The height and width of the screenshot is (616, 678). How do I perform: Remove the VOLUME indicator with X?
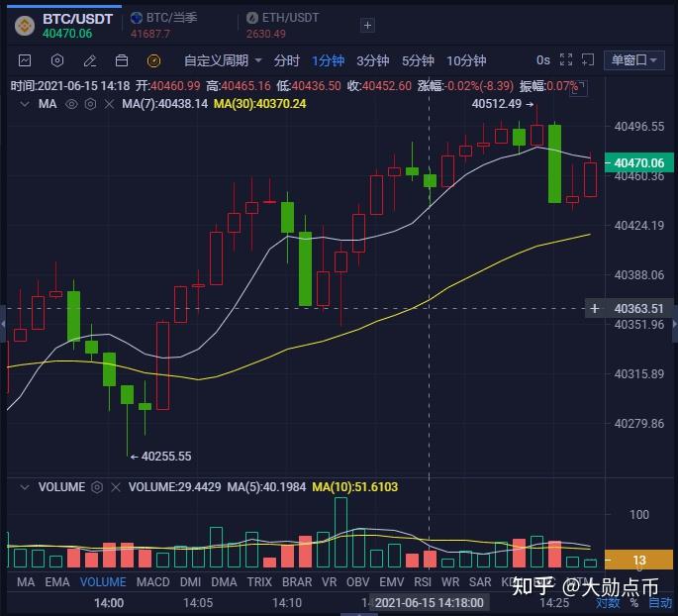coord(116,487)
